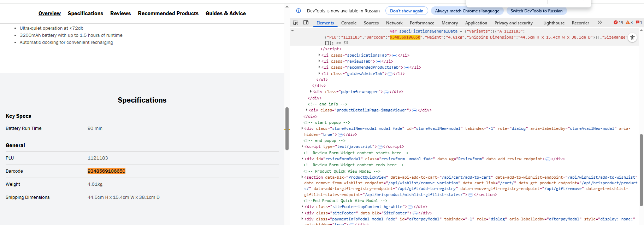Toggle the device toolbar icon
This screenshot has height=225, width=644.
tap(306, 23)
